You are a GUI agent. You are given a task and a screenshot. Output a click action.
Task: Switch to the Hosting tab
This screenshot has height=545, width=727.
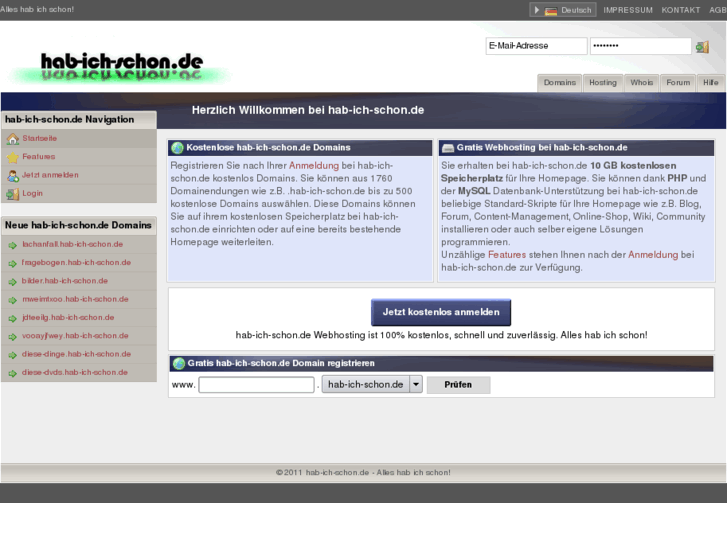(603, 83)
